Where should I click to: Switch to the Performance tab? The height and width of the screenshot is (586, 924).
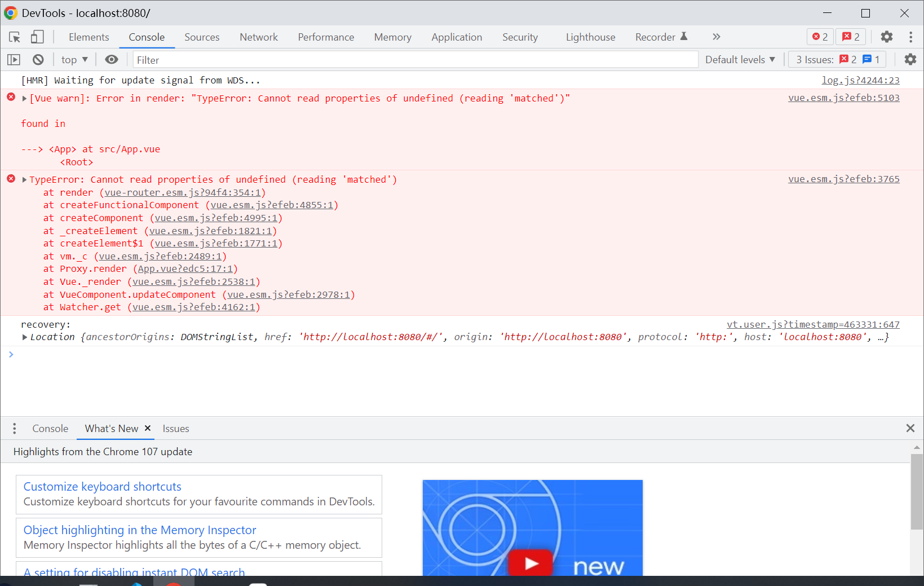[326, 37]
